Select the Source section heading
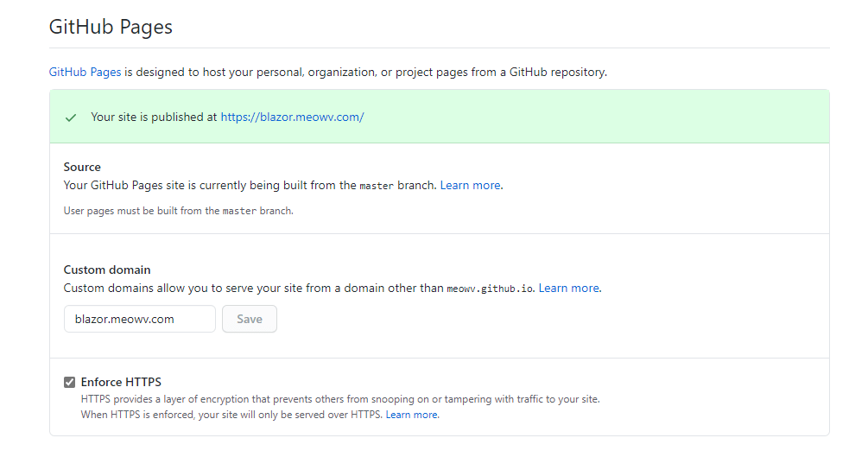The width and height of the screenshot is (868, 457). [x=82, y=167]
